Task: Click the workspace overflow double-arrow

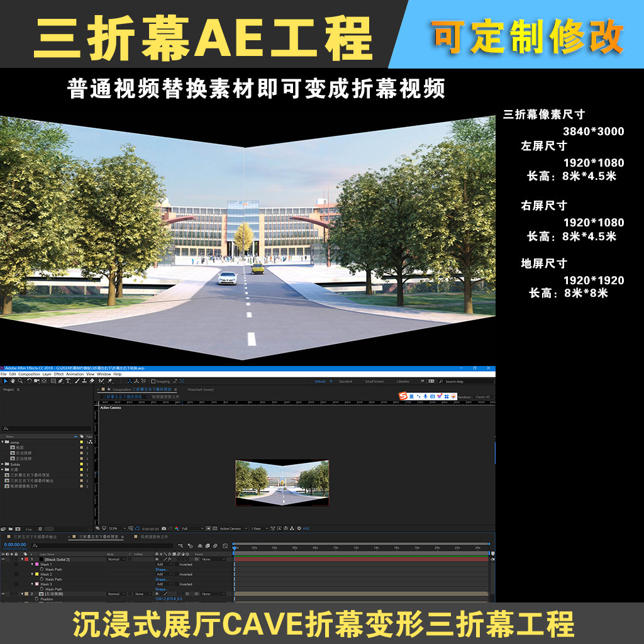Action: pos(422,381)
